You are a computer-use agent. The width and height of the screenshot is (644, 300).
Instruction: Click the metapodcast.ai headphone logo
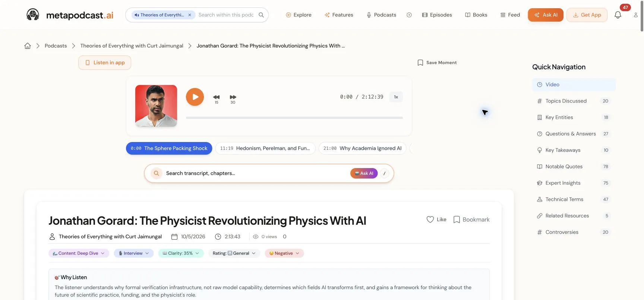click(x=33, y=15)
